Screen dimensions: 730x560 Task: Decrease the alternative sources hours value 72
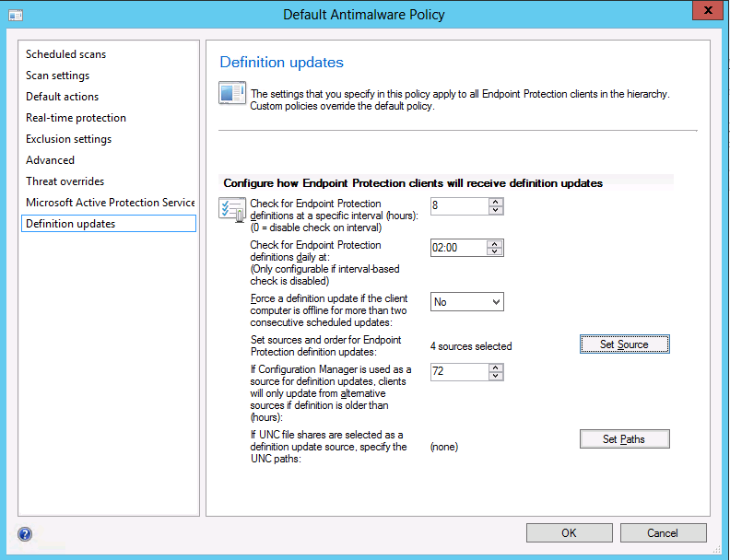click(495, 376)
